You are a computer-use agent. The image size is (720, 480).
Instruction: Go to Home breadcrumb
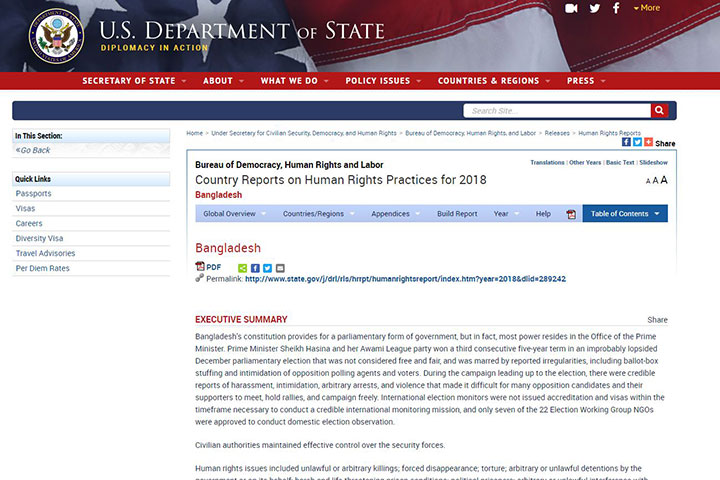tap(194, 133)
